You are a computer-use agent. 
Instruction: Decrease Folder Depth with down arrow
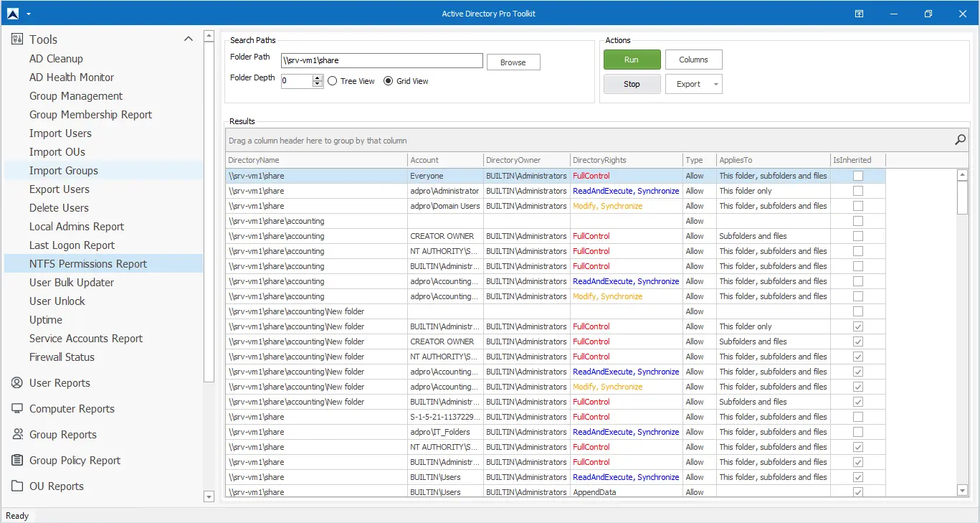[318, 85]
